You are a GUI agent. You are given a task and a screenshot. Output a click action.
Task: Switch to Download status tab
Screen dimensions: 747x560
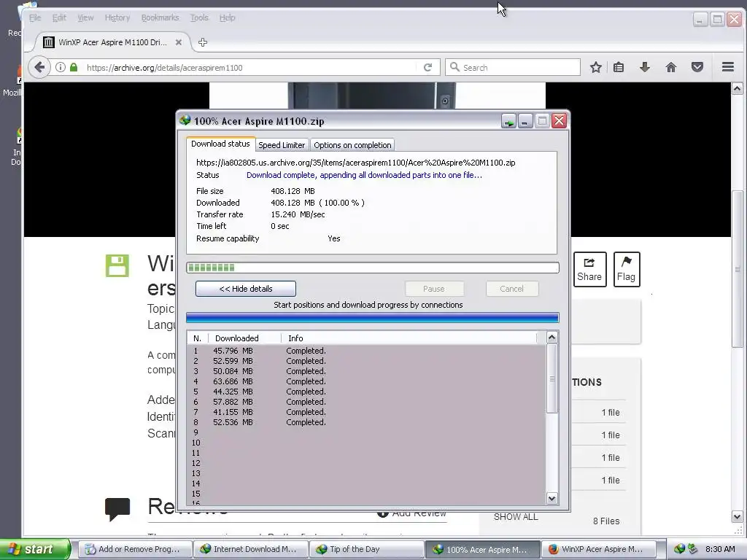pos(220,144)
